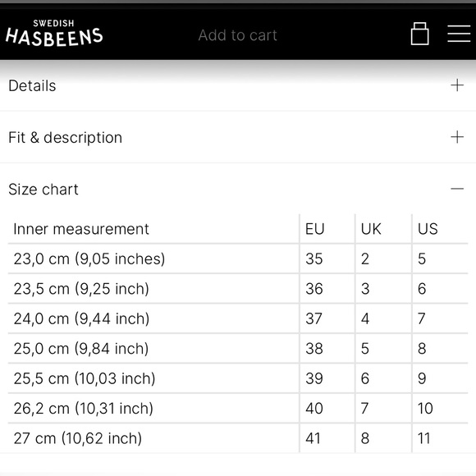Expand Fit & description plus icon

click(457, 137)
